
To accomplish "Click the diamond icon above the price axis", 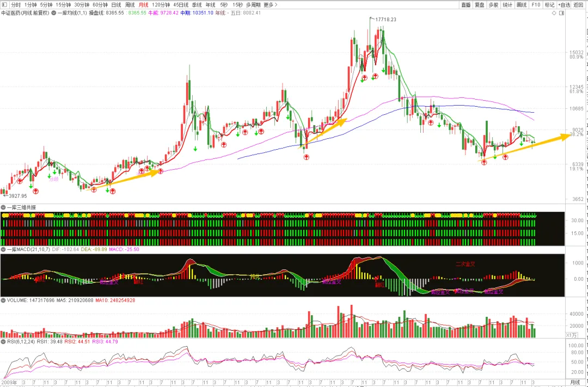I will tap(554, 13).
